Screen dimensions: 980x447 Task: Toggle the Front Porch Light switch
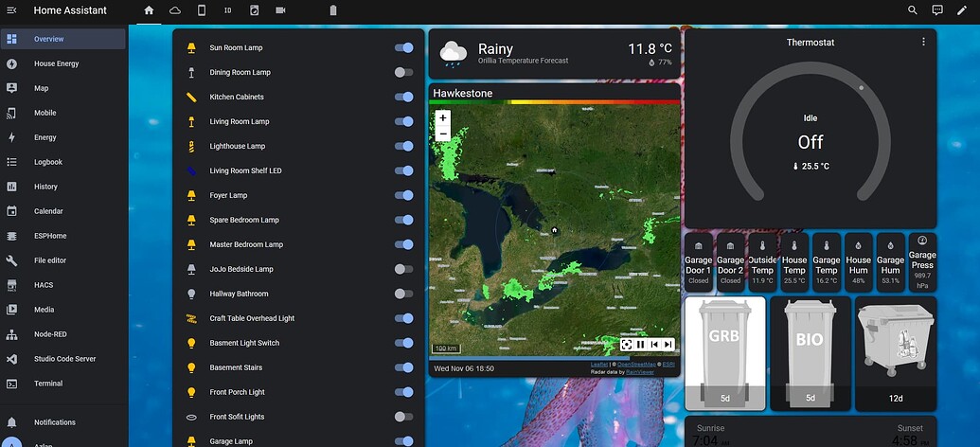[x=403, y=392]
